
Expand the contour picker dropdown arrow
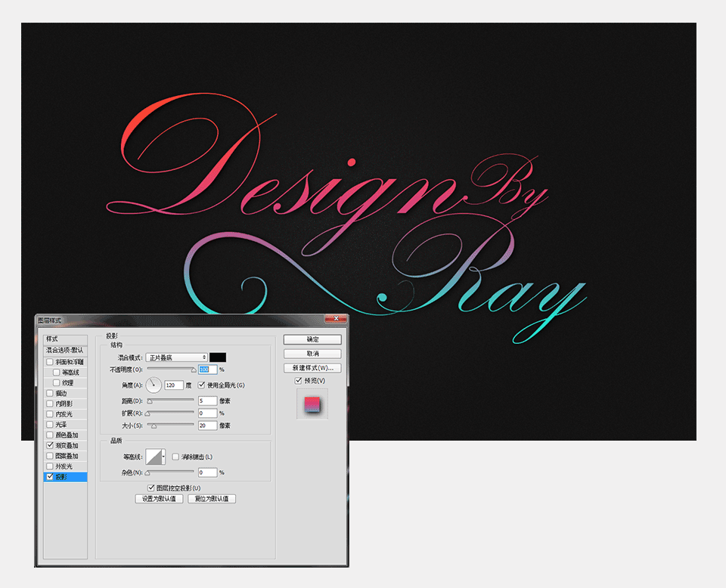point(163,456)
